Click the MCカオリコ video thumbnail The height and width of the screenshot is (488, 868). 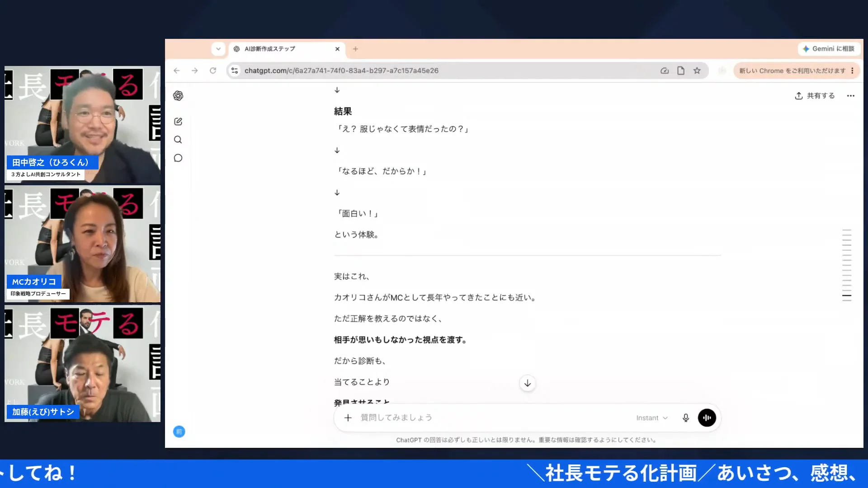click(x=82, y=244)
